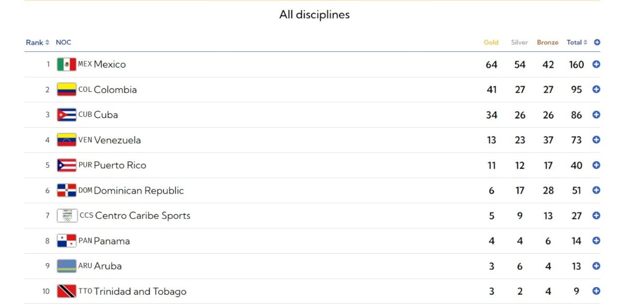Sort table by Rank column
The height and width of the screenshot is (304, 644).
(x=37, y=43)
